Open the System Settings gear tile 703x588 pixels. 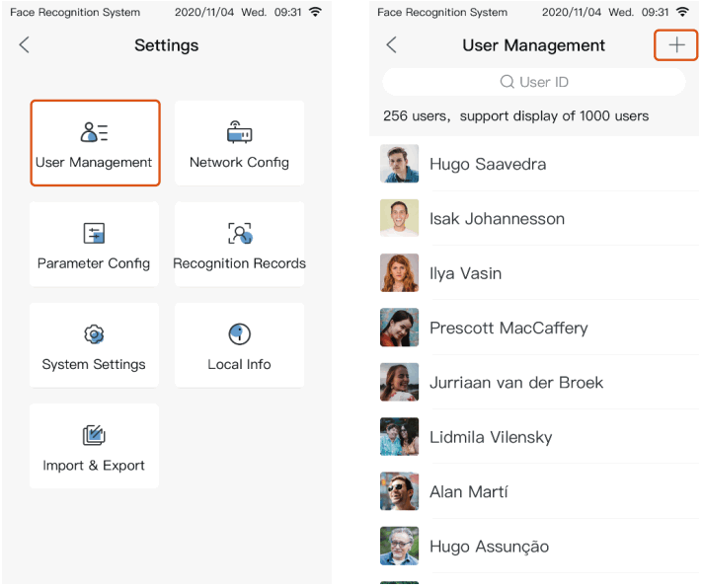coord(94,345)
